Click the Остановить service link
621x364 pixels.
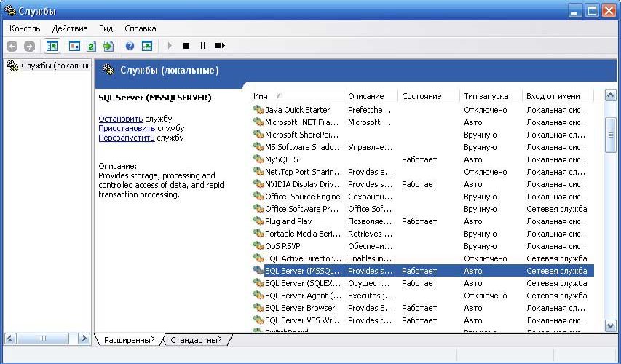[x=120, y=119]
